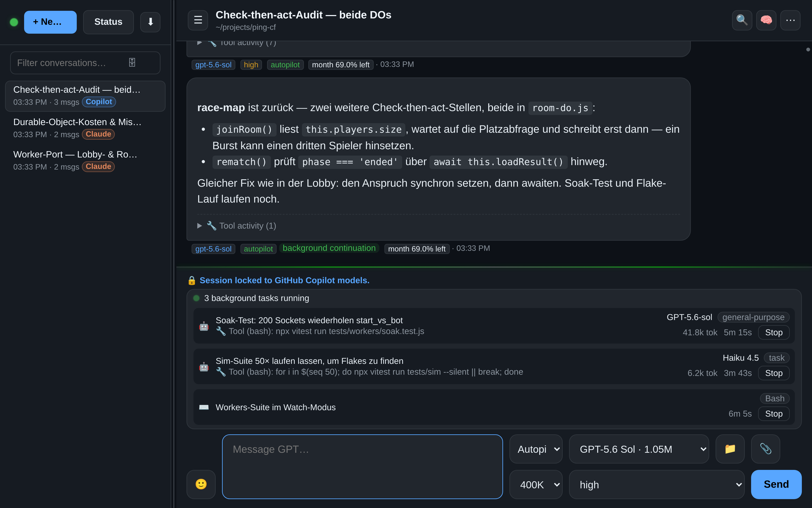Screen dimensions: 812x508
Task: Focus the Filter conversations field
Action: tap(85, 63)
